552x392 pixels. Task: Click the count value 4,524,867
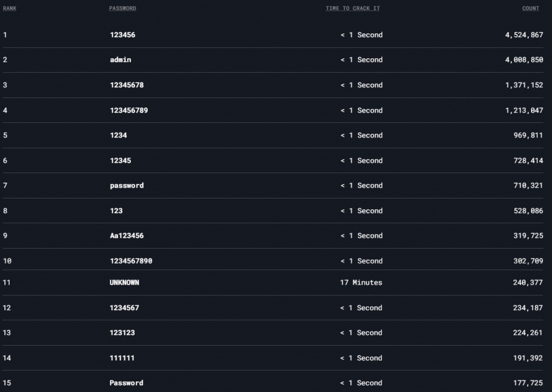click(x=524, y=35)
